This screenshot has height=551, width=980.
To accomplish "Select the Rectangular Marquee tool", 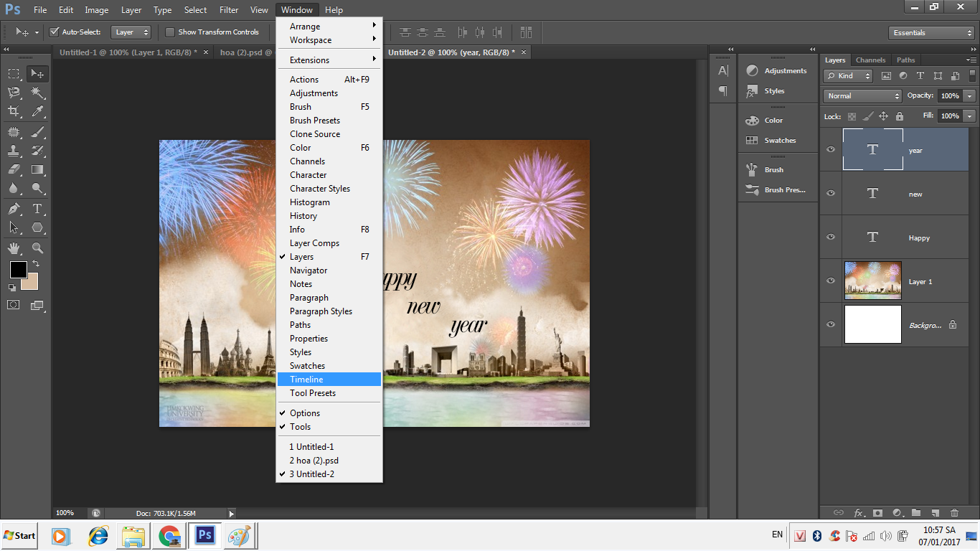I will 14,73.
